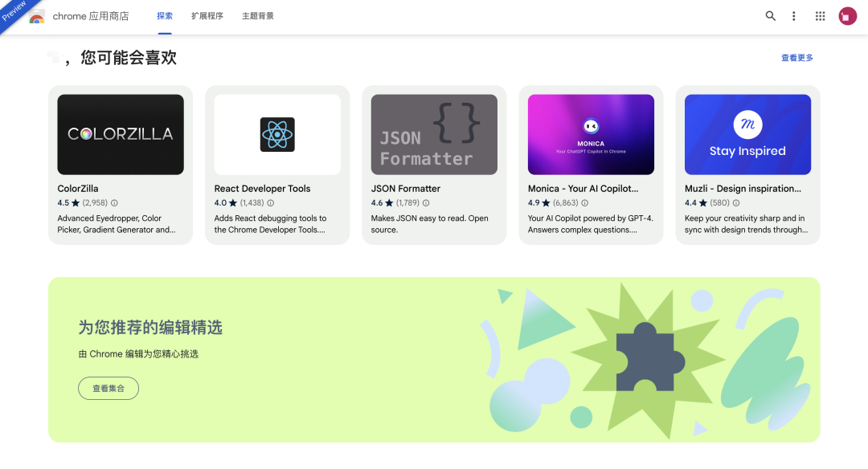Click the 由 Chrome 编辑为您精心挑选 subtitle
The image size is (868, 469).
click(x=138, y=354)
